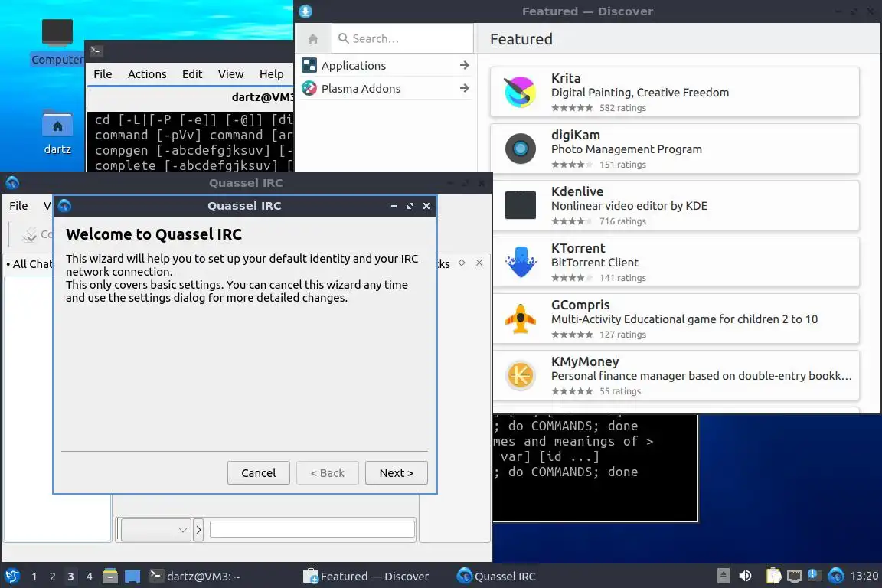The image size is (882, 588).
Task: Click the Discover Search field
Action: pos(403,38)
